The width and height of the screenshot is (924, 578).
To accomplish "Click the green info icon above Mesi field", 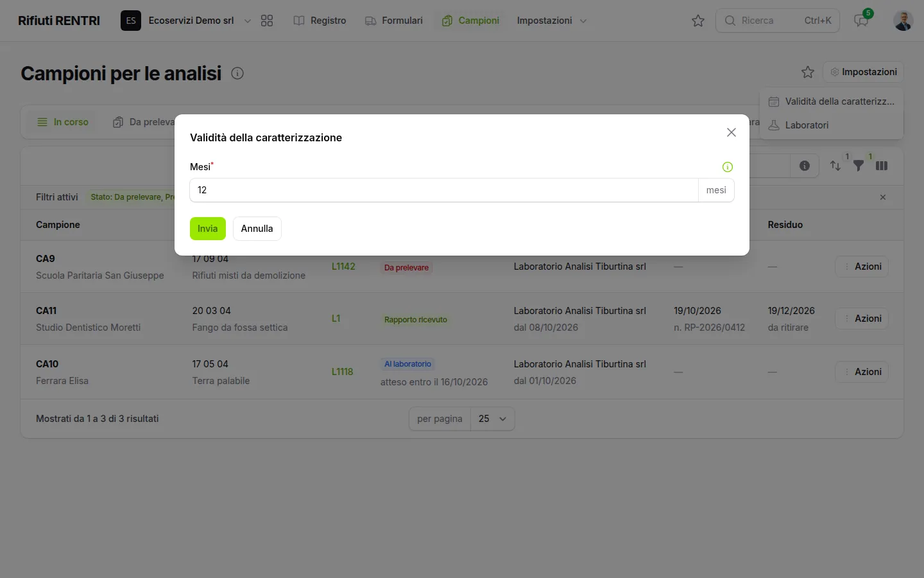I will coord(728,167).
